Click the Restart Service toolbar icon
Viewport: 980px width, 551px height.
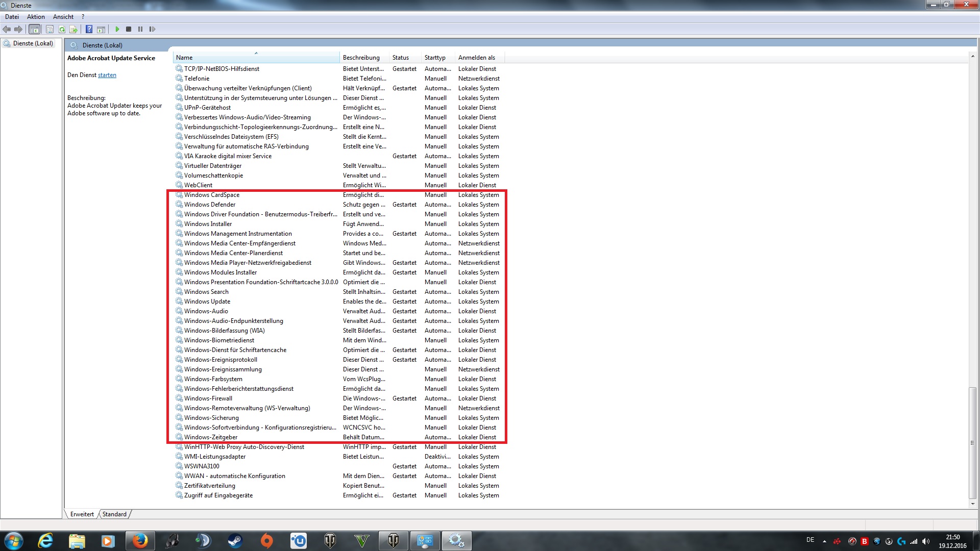(x=152, y=30)
